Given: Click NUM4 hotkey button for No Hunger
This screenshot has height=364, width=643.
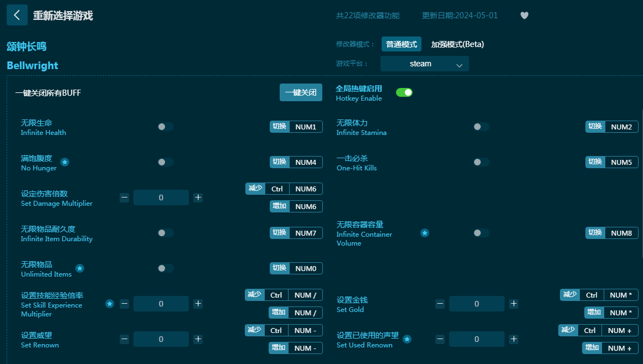Looking at the screenshot, I should (x=296, y=162).
